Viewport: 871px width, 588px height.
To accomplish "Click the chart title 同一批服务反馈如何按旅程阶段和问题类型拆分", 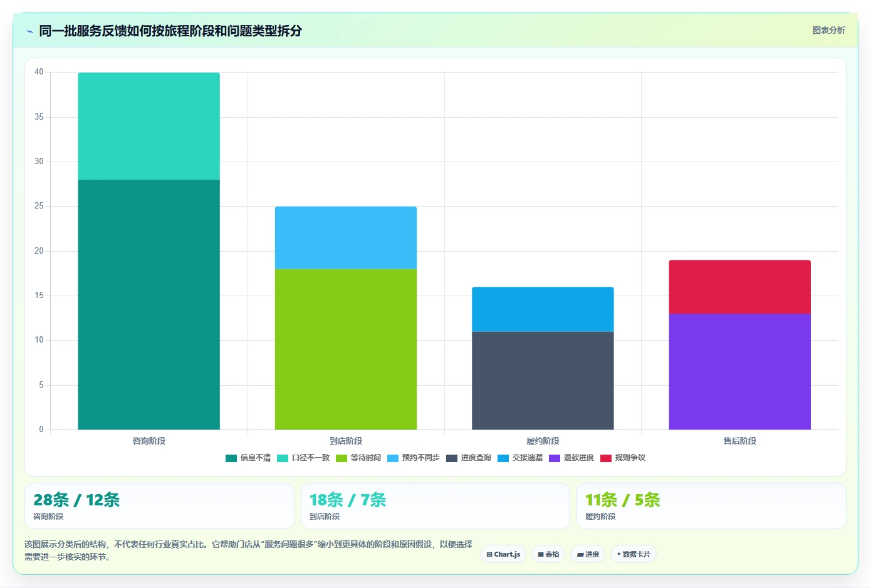I will pyautogui.click(x=170, y=31).
